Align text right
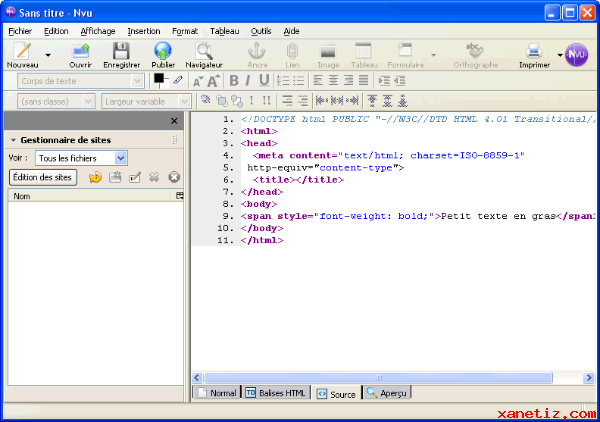 pyautogui.click(x=348, y=80)
